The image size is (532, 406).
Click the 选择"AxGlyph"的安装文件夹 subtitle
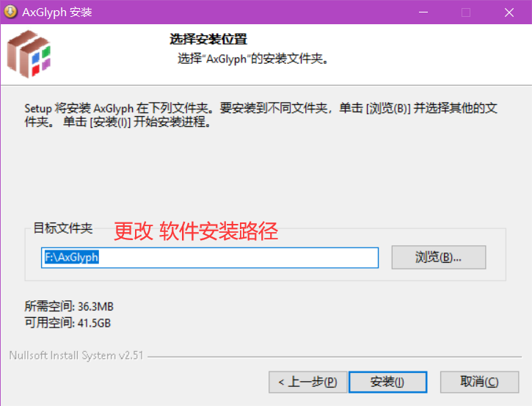point(252,59)
